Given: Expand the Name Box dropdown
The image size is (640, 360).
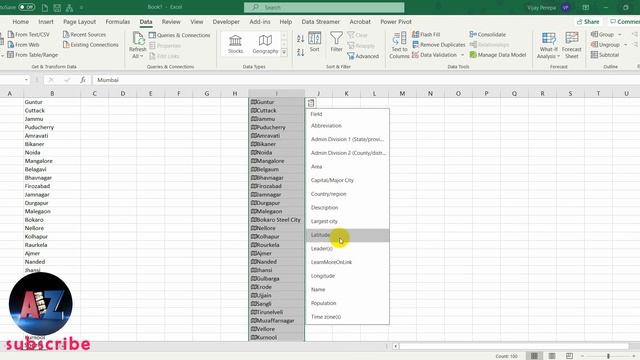Looking at the screenshot, I should point(26,80).
